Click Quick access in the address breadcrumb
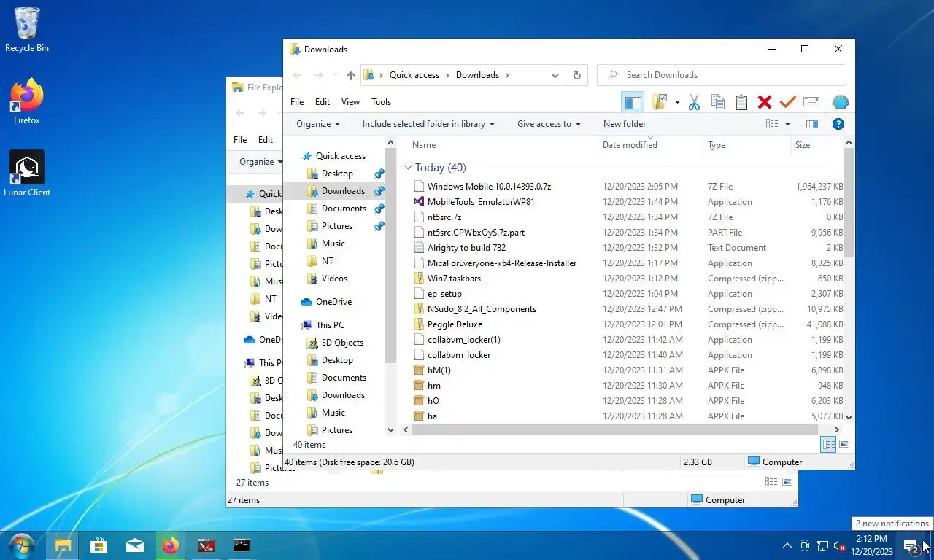Viewport: 934px width, 560px height. click(x=414, y=75)
